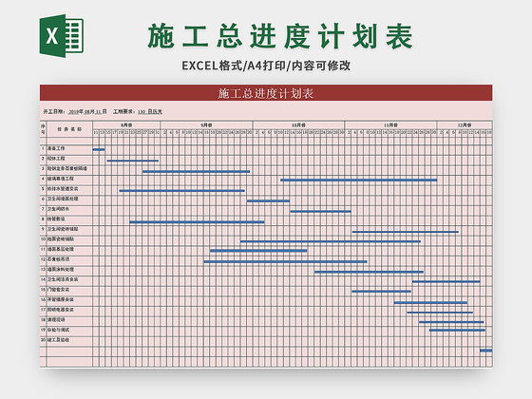Viewport: 532px width, 399px height.
Task: Click the blue Gantt bar in row 18
Action: pyautogui.click(x=451, y=322)
